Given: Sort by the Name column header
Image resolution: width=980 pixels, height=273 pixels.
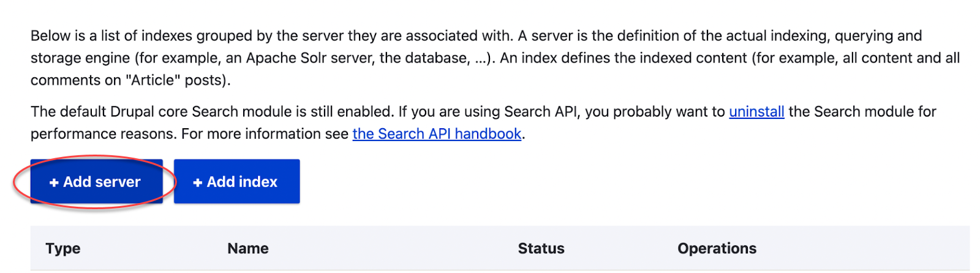Looking at the screenshot, I should point(248,248).
